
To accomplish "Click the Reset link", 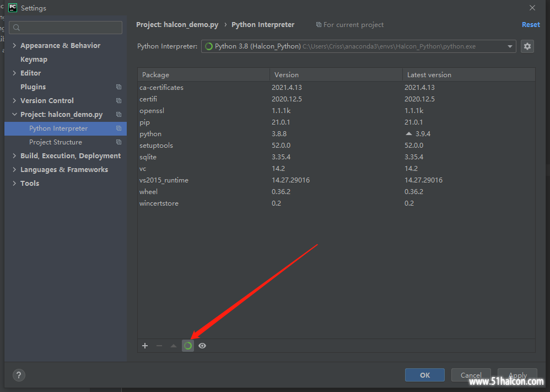I will coord(531,25).
